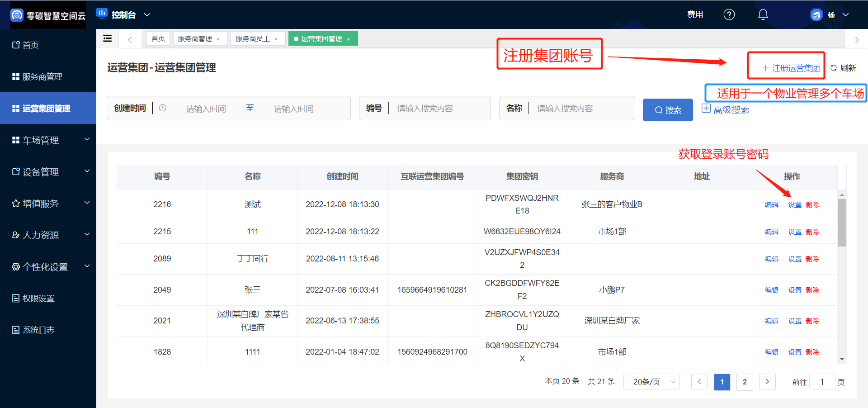Select page 2 in pagination
This screenshot has height=408, width=868.
pos(745,382)
